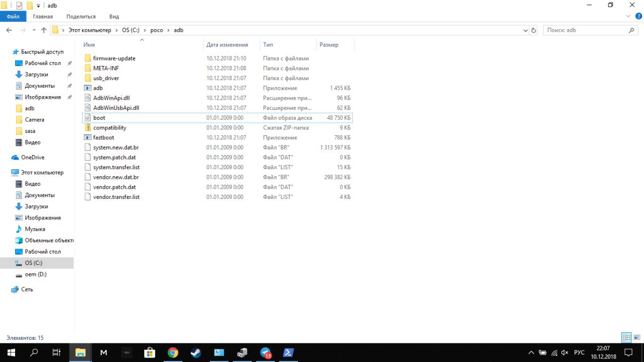Expand chevron after OS (C:) in path
The image size is (644, 362).
pos(145,30)
